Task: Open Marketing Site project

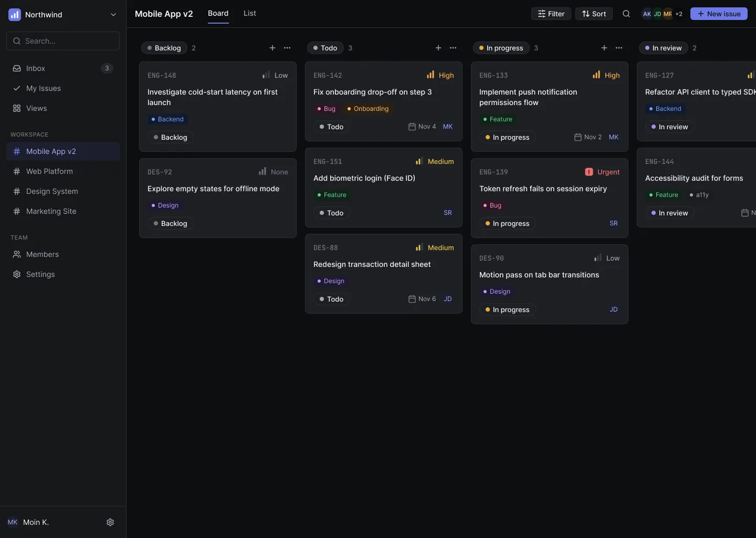Action: coord(63,211)
